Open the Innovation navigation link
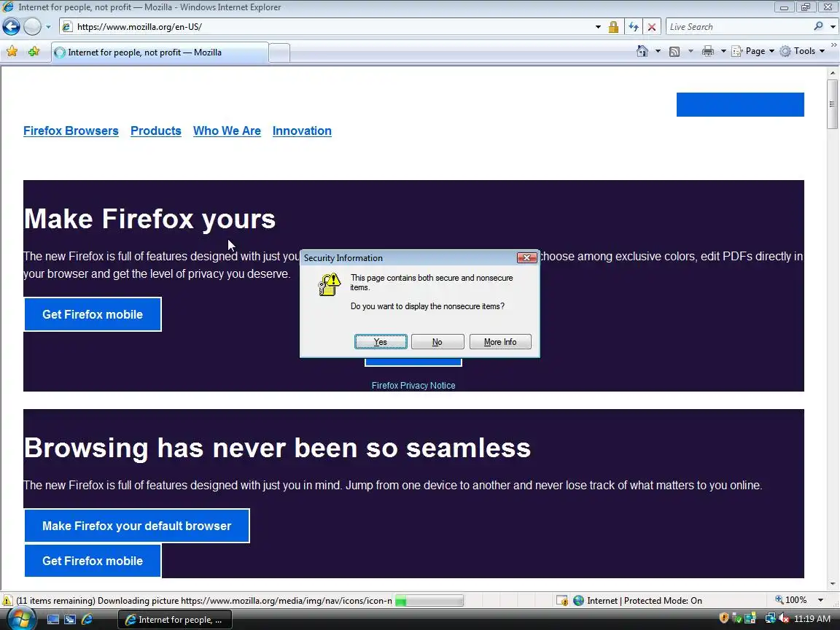 pyautogui.click(x=302, y=131)
